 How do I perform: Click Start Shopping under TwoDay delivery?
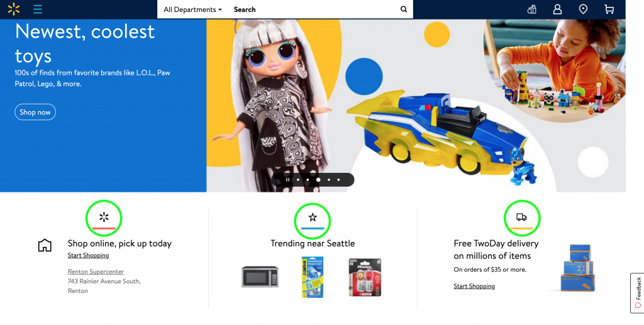click(474, 286)
